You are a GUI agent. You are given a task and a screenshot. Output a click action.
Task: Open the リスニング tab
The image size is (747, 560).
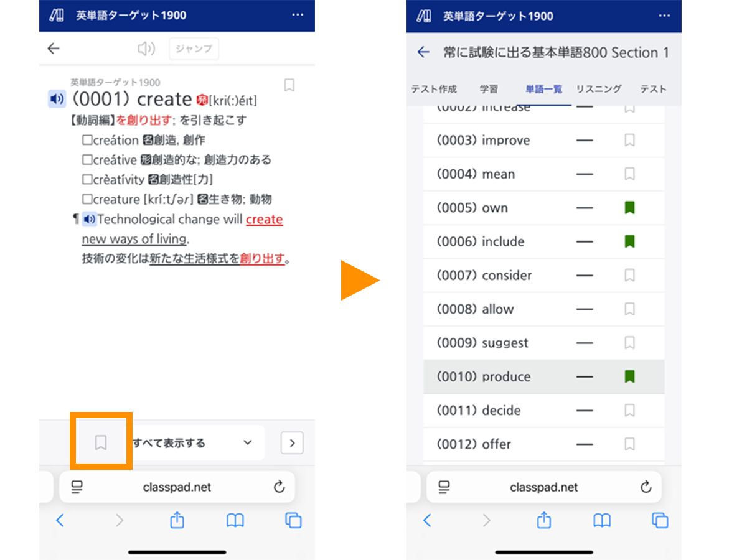tap(599, 89)
